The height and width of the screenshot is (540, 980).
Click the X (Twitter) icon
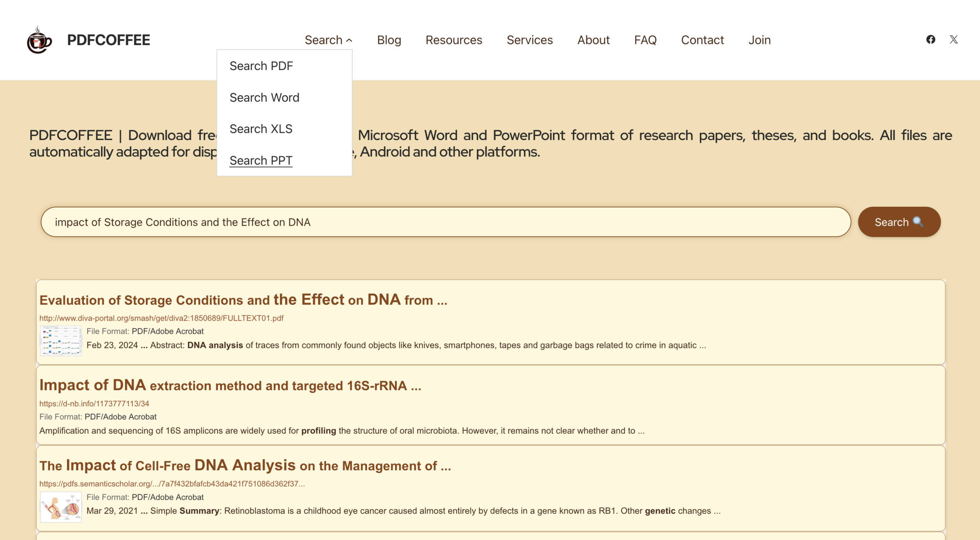pyautogui.click(x=954, y=39)
